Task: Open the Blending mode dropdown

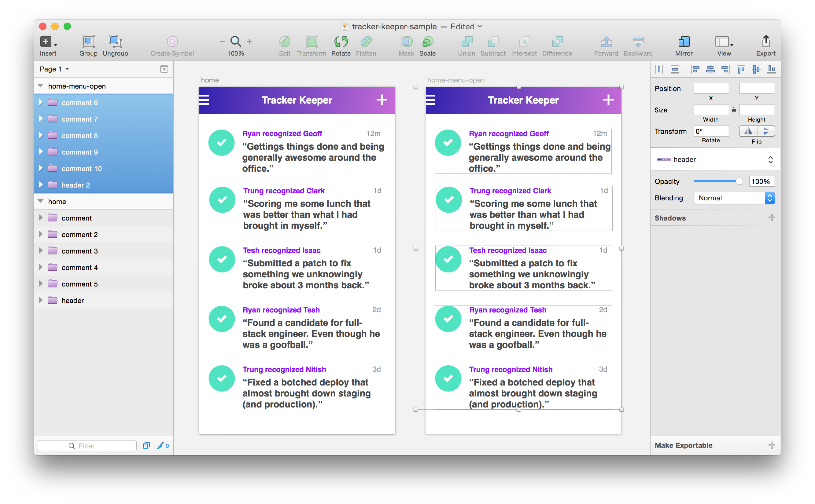Action: coord(734,198)
